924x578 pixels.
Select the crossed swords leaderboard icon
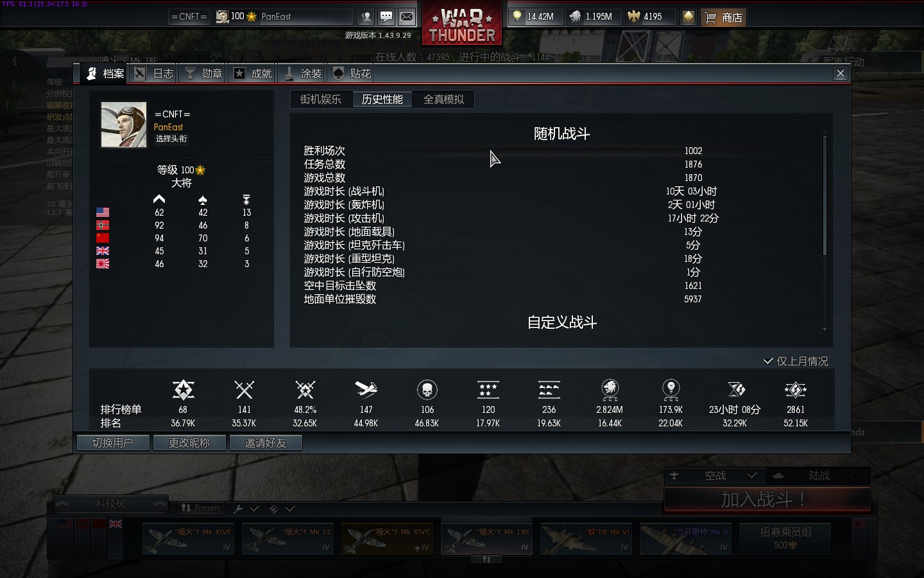244,389
